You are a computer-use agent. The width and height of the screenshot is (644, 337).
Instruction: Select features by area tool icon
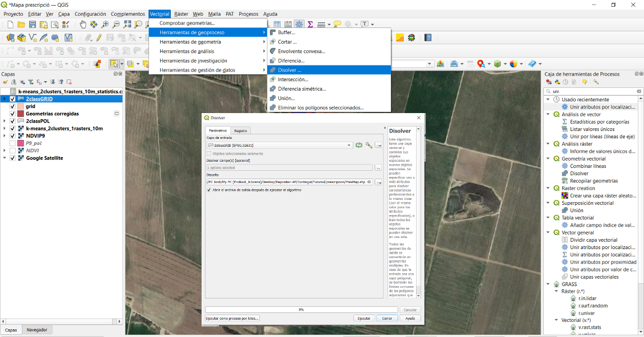[x=114, y=64]
